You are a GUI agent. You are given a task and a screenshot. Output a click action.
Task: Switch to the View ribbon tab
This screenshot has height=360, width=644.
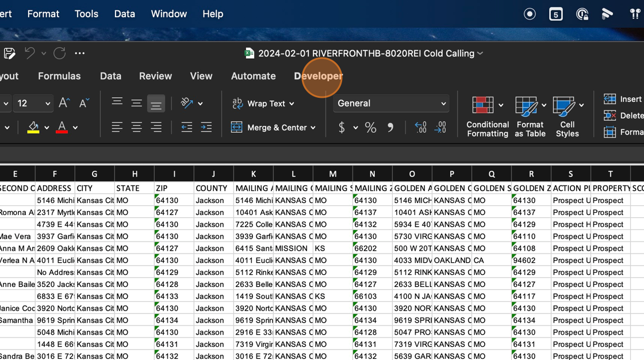point(201,76)
